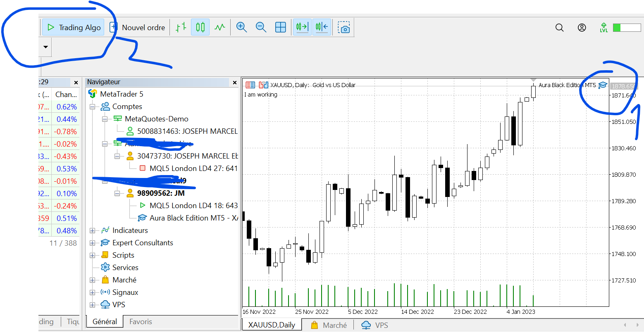The height and width of the screenshot is (332, 644).
Task: Select demo account 5008831463
Action: [187, 131]
